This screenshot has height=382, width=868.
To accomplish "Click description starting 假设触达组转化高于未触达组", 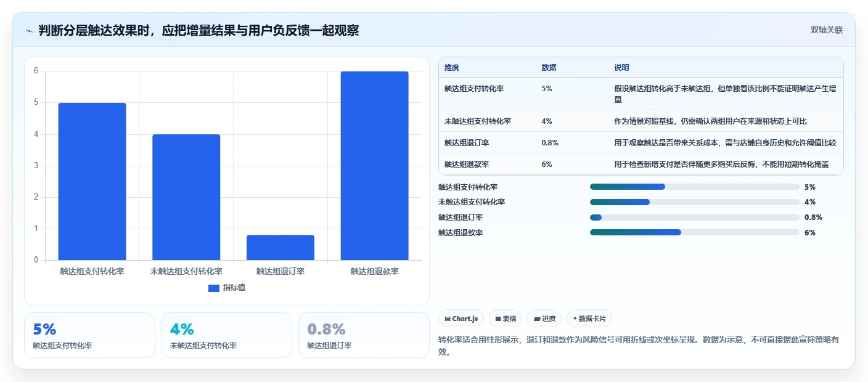I will [725, 94].
